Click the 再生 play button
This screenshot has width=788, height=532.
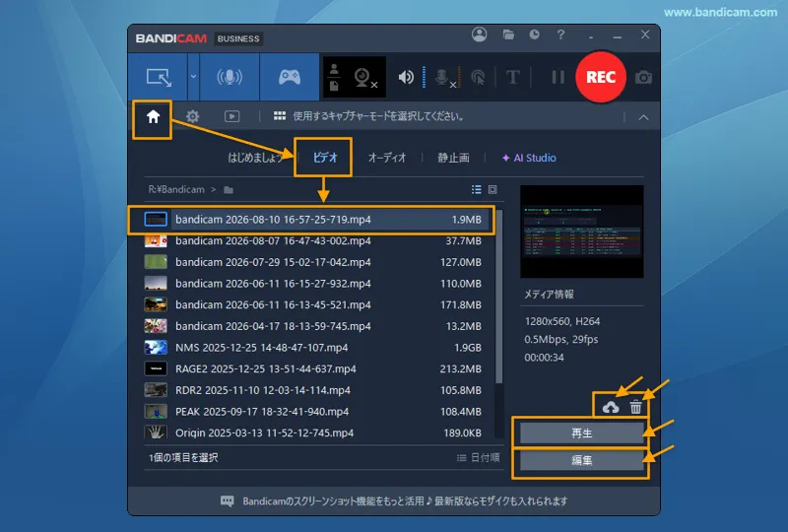coord(581,432)
